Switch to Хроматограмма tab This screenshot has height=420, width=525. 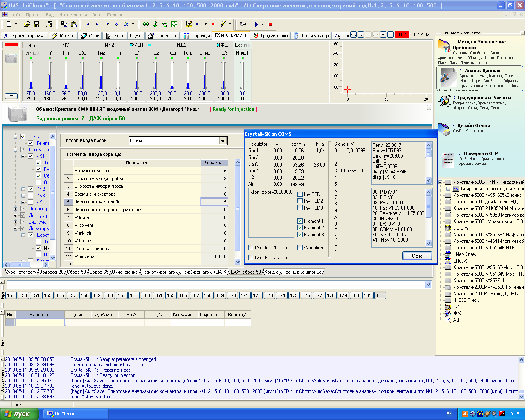coord(25,36)
